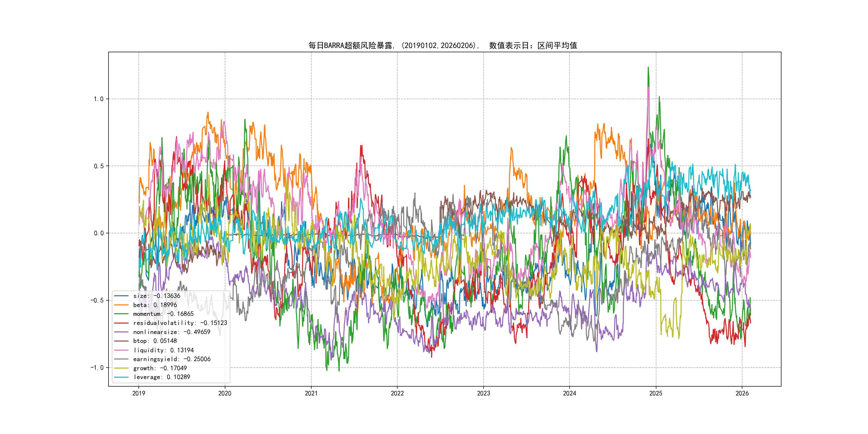Click the 2019 x-axis tick label

tap(139, 393)
